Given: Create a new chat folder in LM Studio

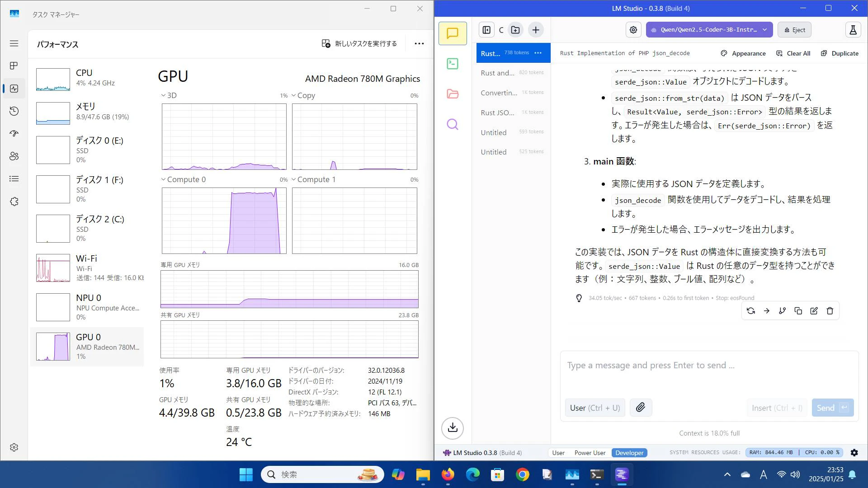Looking at the screenshot, I should 515,30.
